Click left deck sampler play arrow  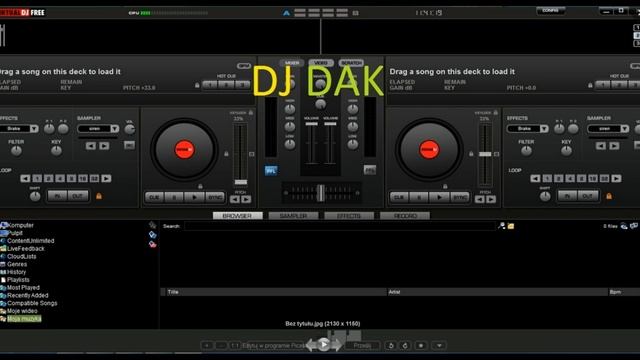click(x=104, y=146)
